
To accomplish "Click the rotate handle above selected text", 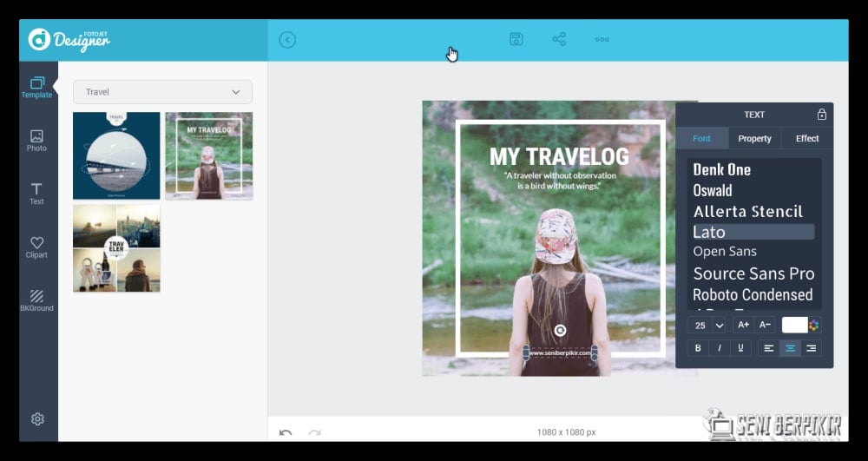I will pos(560,331).
